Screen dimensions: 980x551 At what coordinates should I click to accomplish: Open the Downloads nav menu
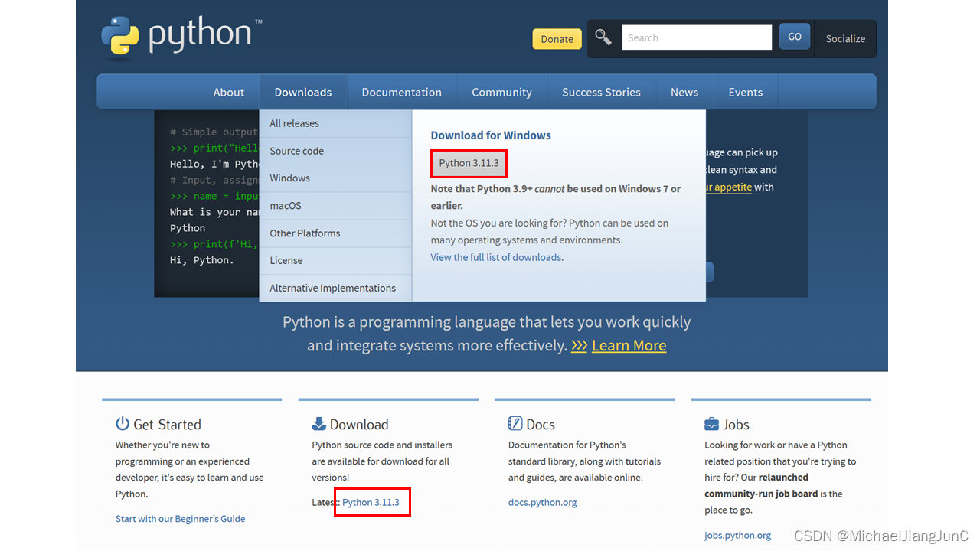click(x=303, y=92)
